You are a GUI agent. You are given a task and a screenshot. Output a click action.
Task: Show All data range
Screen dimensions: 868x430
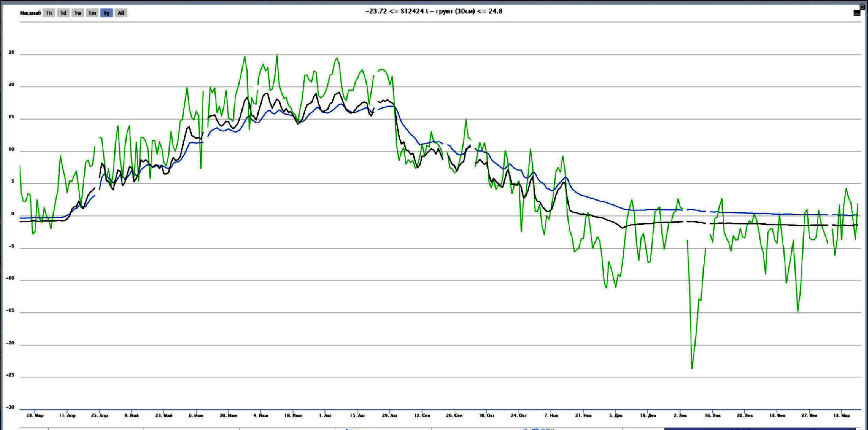(121, 13)
